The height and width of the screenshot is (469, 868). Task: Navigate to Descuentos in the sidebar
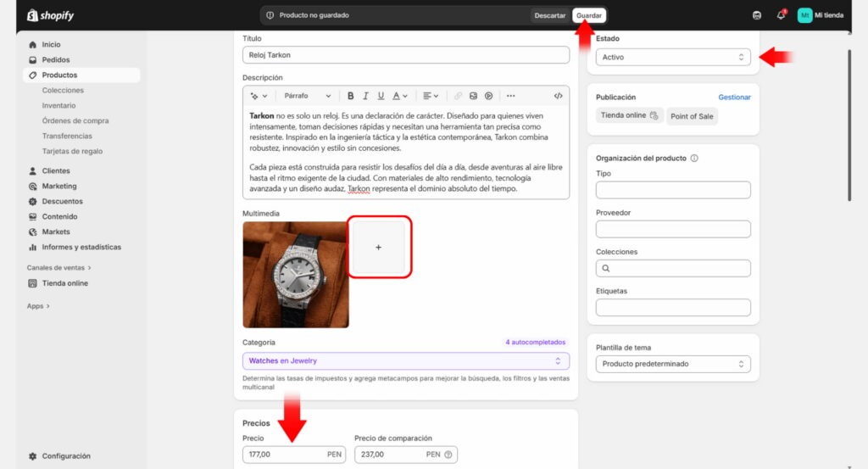pyautogui.click(x=62, y=201)
